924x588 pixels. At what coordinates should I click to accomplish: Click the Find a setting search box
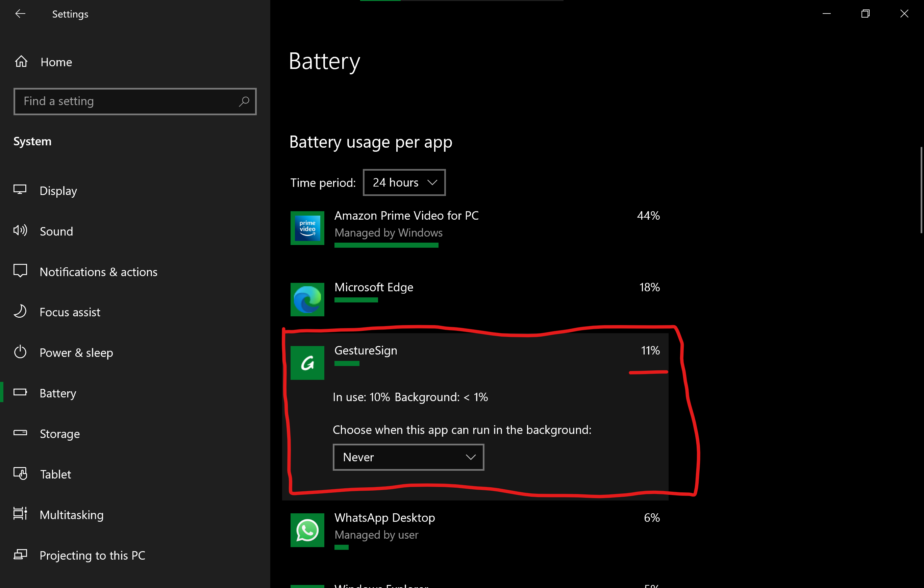[135, 101]
